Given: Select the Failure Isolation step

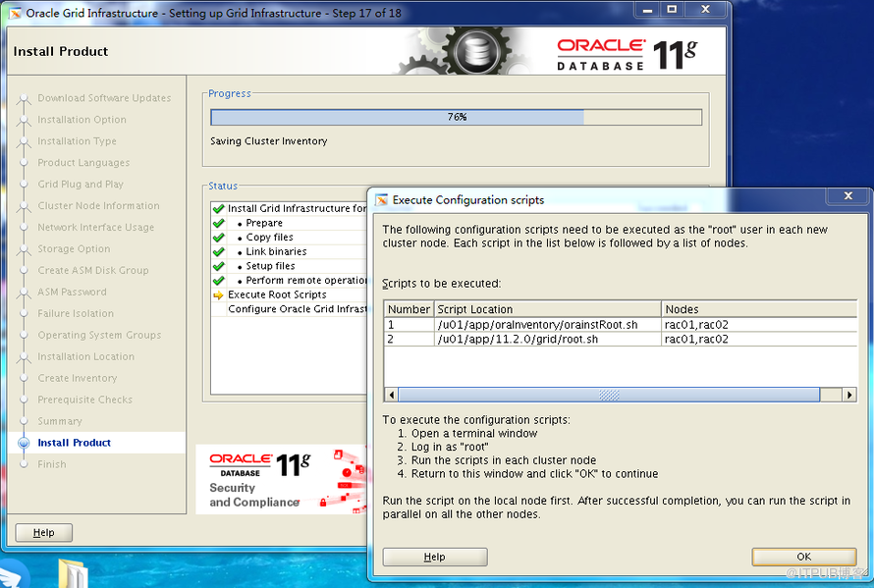Looking at the screenshot, I should 76,313.
